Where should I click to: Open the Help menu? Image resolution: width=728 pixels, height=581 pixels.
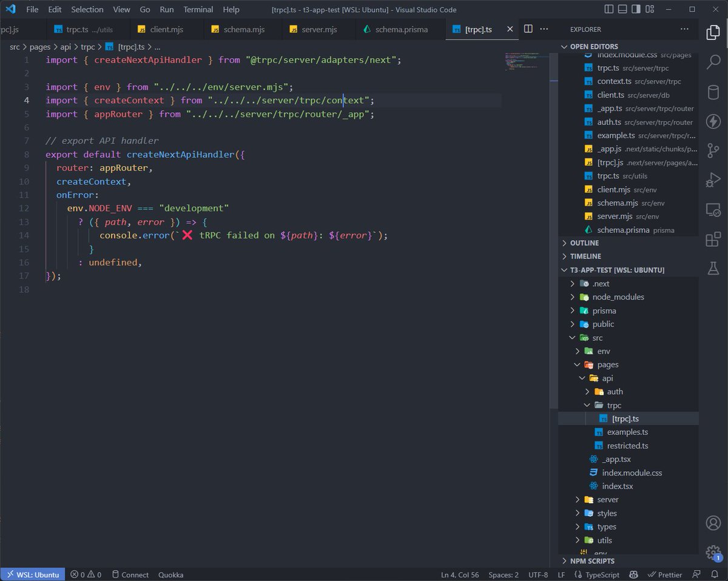pyautogui.click(x=231, y=10)
